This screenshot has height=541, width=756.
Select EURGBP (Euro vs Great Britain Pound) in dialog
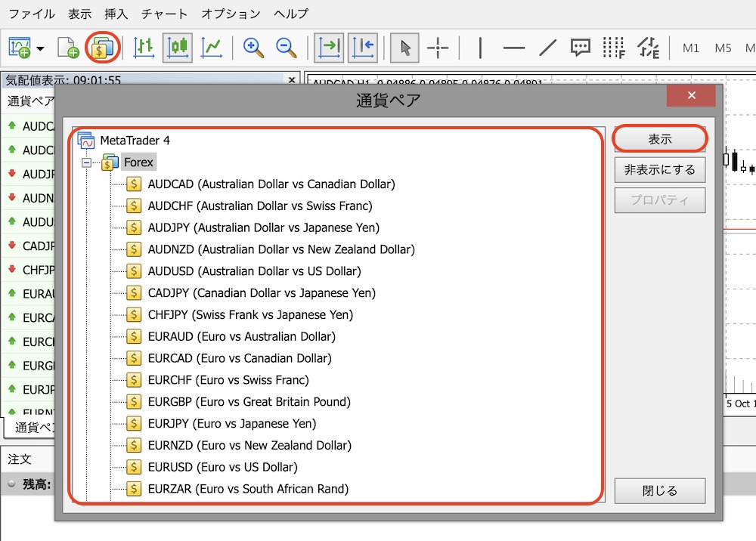click(x=238, y=402)
